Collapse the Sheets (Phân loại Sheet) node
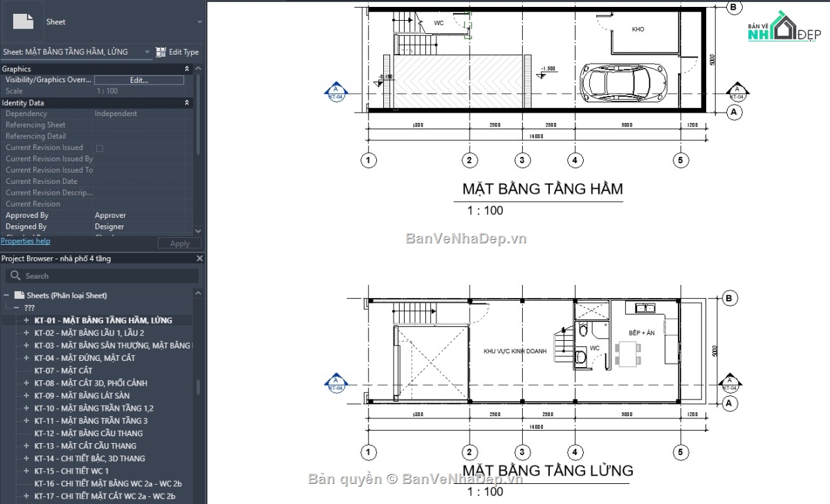Viewport: 830px width, 504px height. click(6, 295)
